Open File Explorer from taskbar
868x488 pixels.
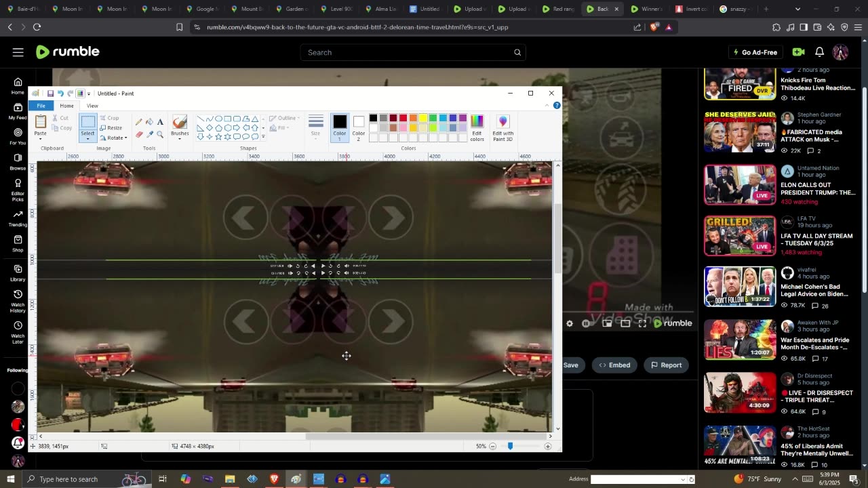click(230, 479)
